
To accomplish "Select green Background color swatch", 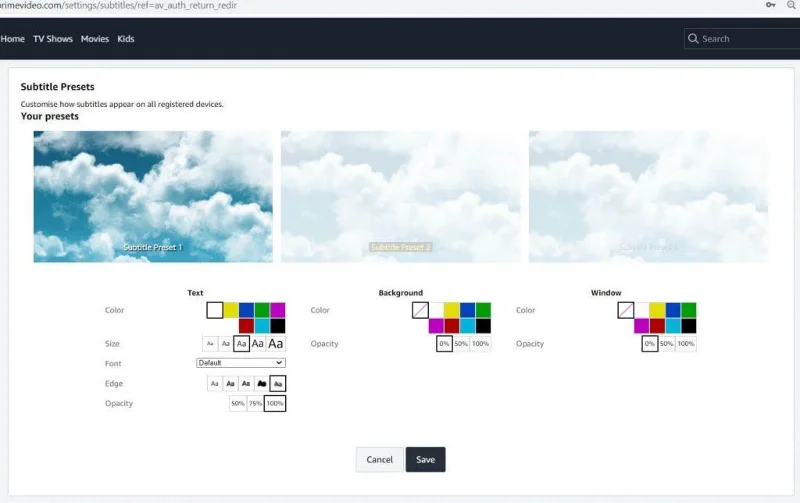I will (x=484, y=310).
